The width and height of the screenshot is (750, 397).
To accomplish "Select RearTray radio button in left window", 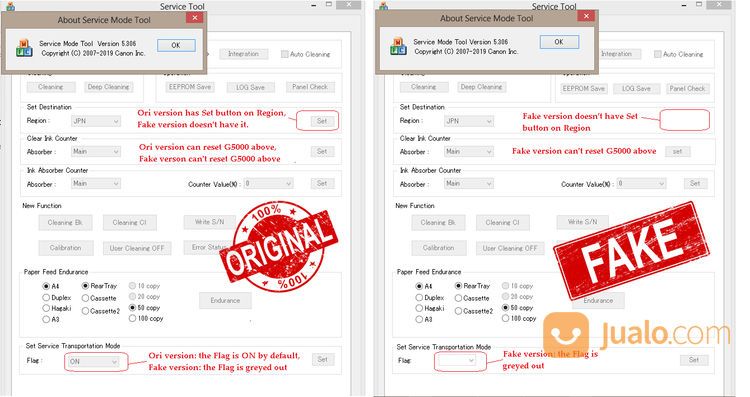I will [85, 286].
